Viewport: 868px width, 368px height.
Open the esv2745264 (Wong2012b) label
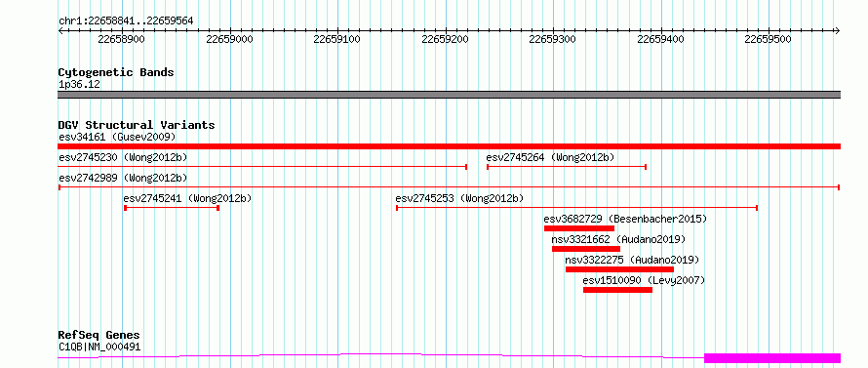(550, 157)
